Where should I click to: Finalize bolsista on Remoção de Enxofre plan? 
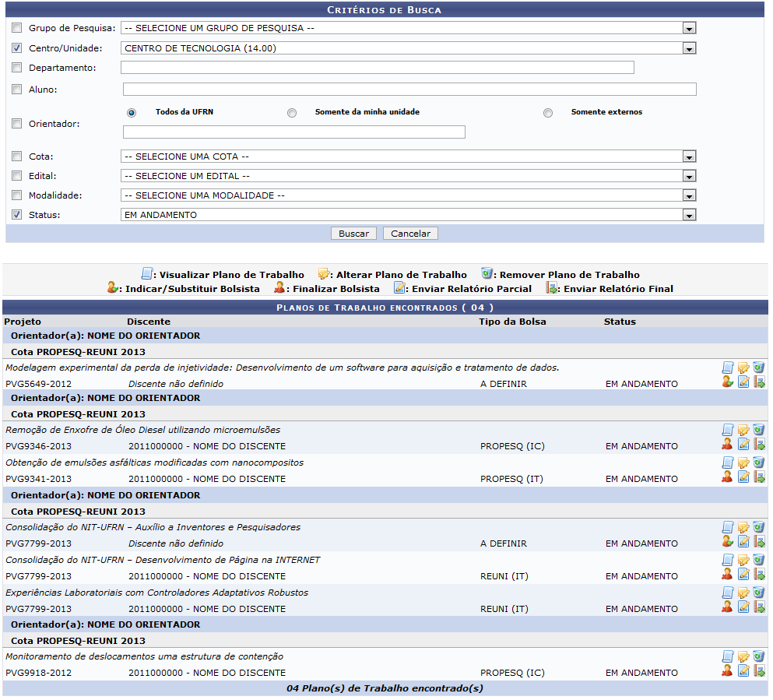[727, 445]
